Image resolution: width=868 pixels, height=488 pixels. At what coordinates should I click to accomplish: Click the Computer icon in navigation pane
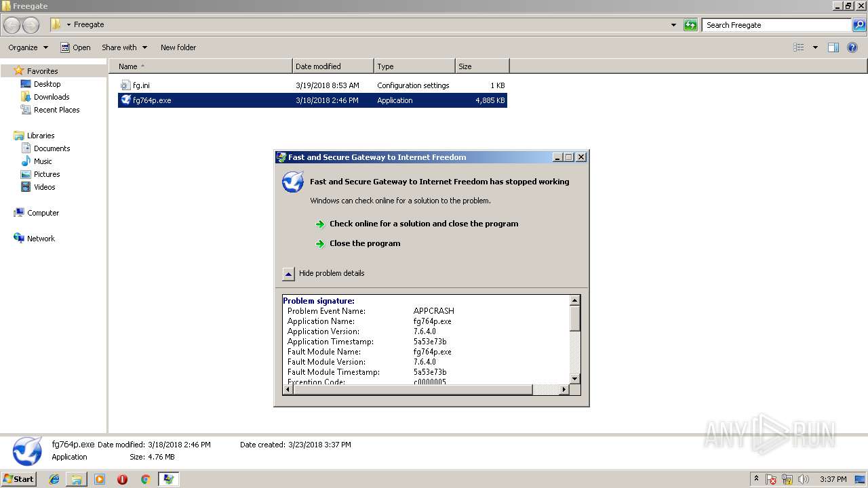pyautogui.click(x=19, y=213)
